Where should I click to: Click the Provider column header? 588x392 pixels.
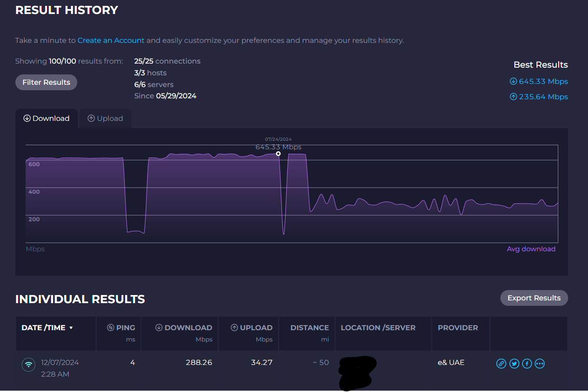457,328
